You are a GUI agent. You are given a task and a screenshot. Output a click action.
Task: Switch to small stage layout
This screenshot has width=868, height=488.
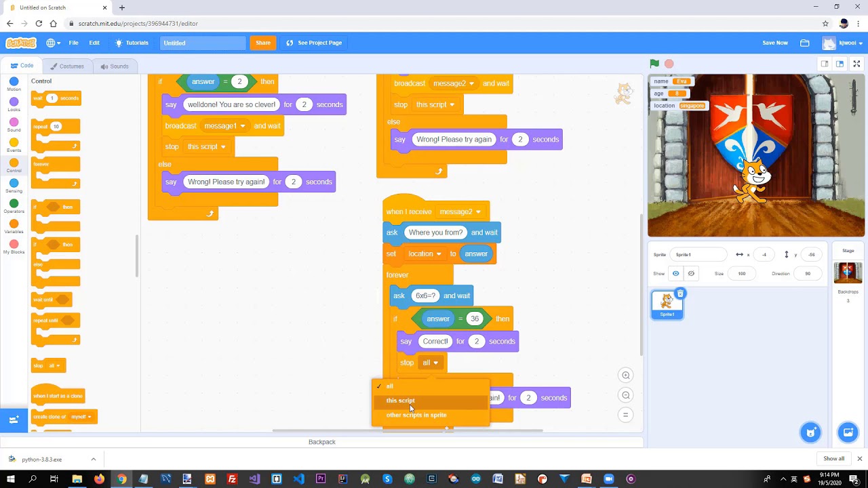[x=825, y=64]
